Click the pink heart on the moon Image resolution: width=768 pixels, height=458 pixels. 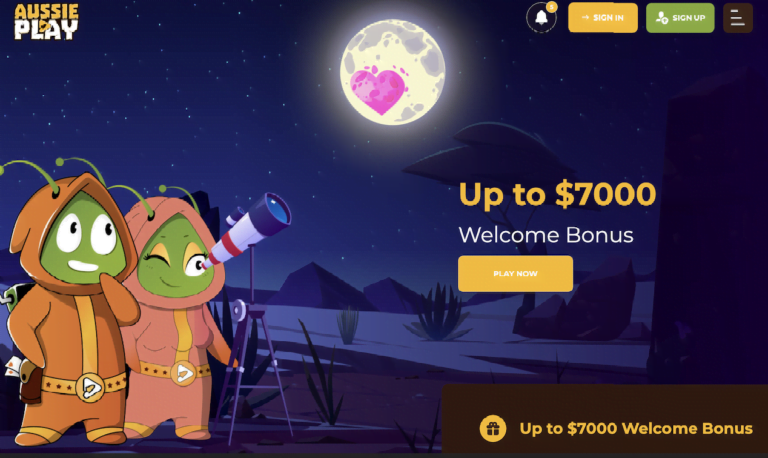pos(379,91)
